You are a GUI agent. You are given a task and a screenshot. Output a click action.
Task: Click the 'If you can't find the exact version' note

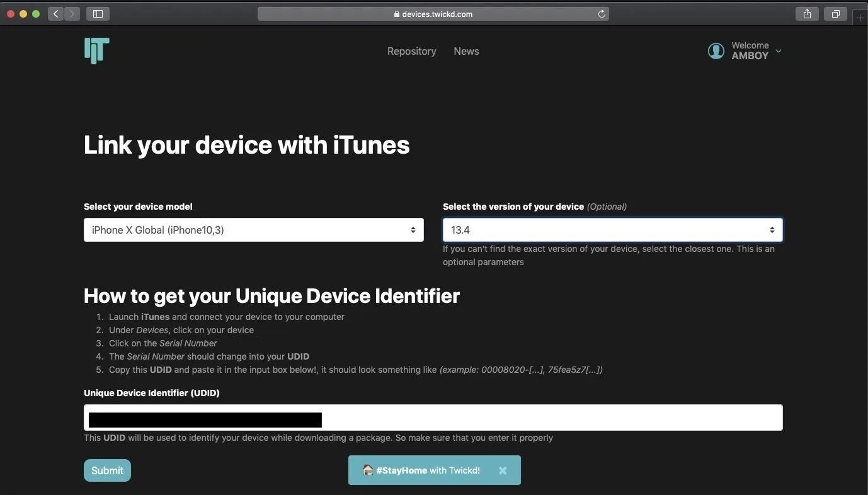pos(609,255)
